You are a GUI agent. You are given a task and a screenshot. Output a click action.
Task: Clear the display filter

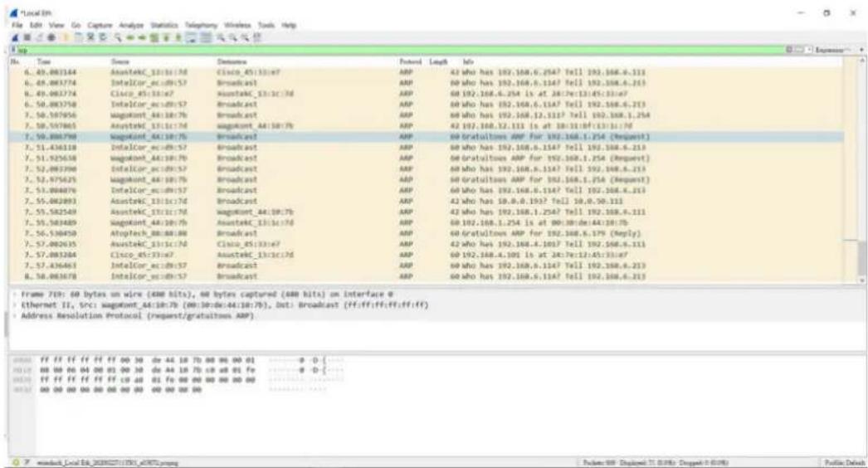[x=789, y=50]
